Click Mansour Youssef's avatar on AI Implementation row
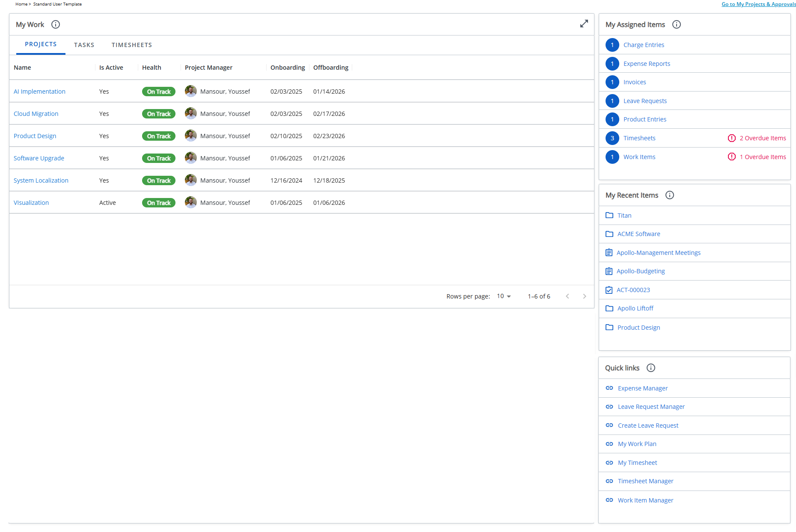The width and height of the screenshot is (796, 532). pyautogui.click(x=191, y=91)
